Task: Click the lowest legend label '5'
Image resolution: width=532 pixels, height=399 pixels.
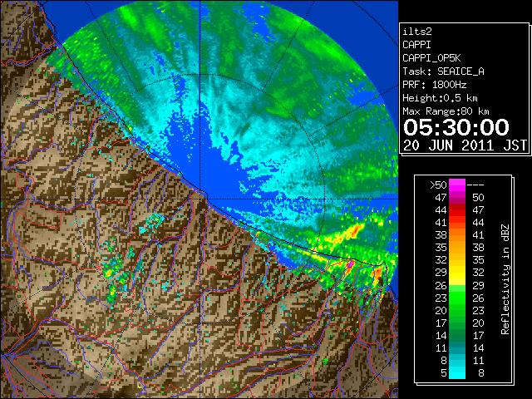Action: [x=443, y=373]
